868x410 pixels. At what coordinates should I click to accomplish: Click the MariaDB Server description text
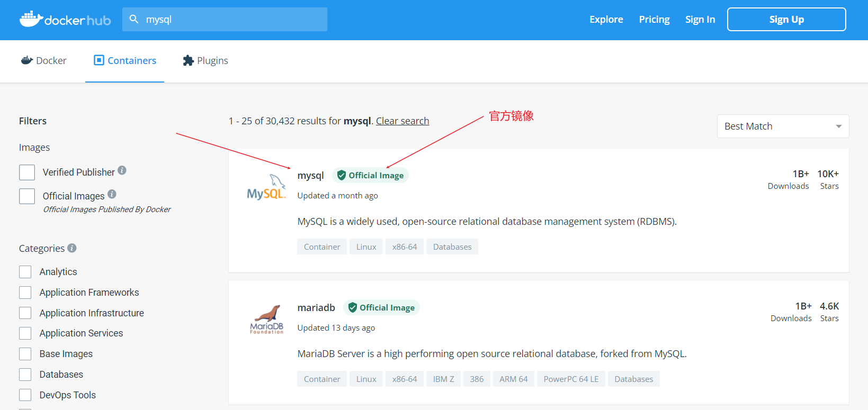coord(492,354)
